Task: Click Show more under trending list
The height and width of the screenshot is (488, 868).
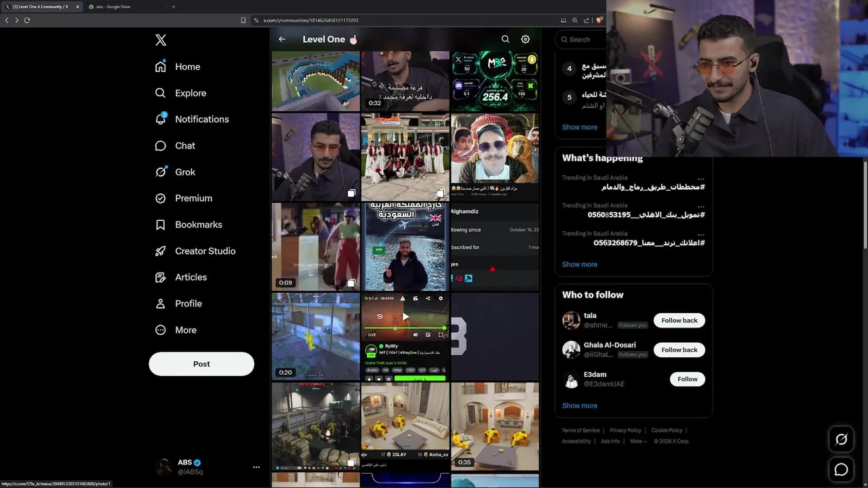Action: 580,127
